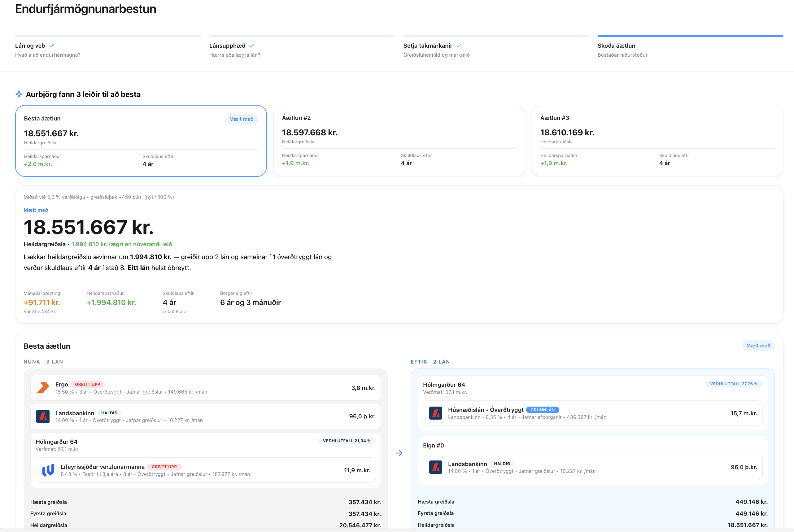The image size is (794, 532).
Task: Click the Landsbankinn logo in the Núna list
Action: pyautogui.click(x=43, y=416)
